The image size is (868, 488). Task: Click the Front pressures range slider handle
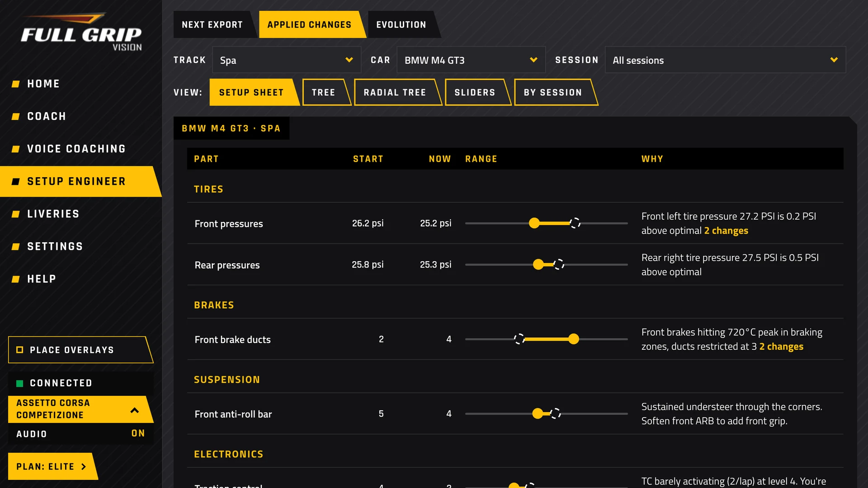(x=534, y=223)
